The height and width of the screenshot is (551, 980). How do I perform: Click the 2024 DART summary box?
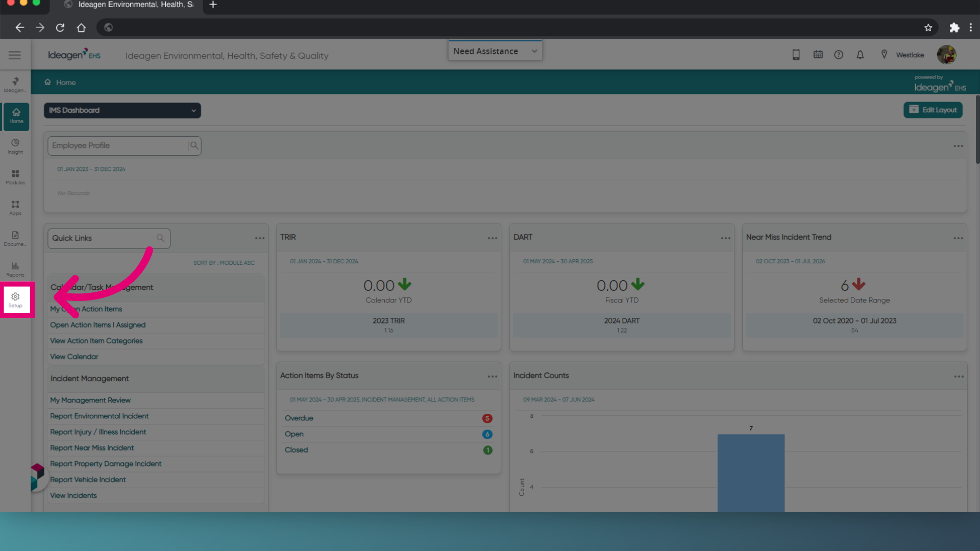622,325
